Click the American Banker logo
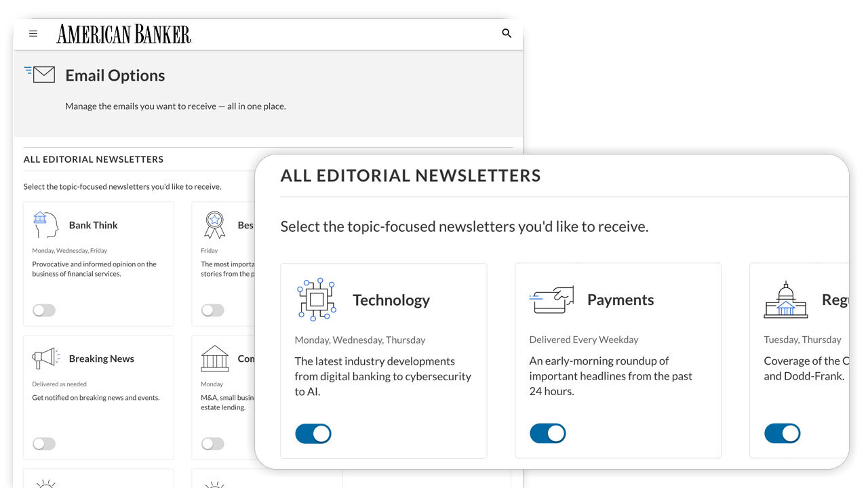Image resolution: width=868 pixels, height=488 pixels. pos(123,34)
